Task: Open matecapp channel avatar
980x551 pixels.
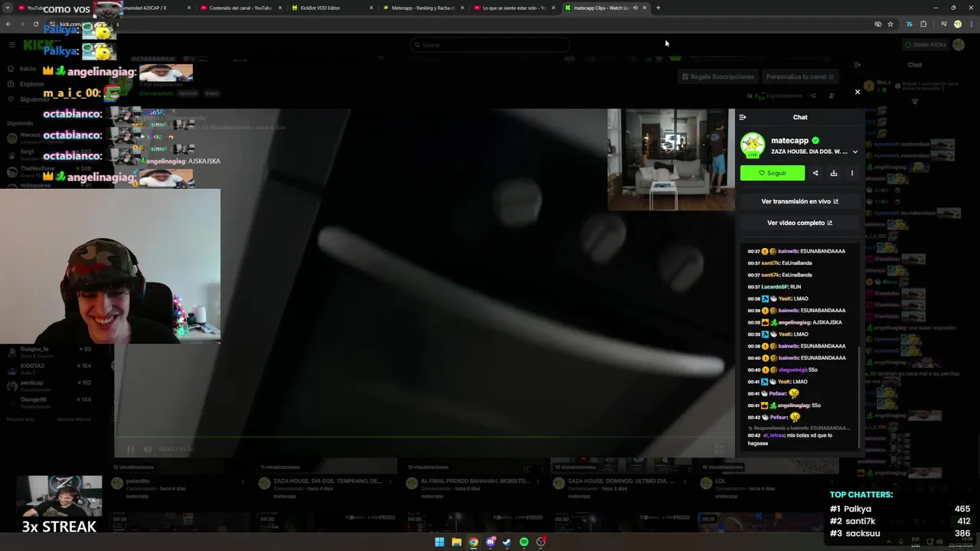Action: click(752, 145)
